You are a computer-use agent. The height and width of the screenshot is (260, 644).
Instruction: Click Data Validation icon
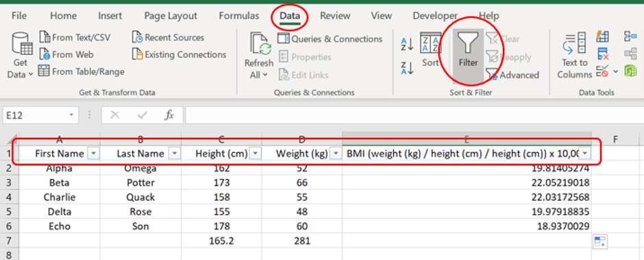(x=602, y=71)
